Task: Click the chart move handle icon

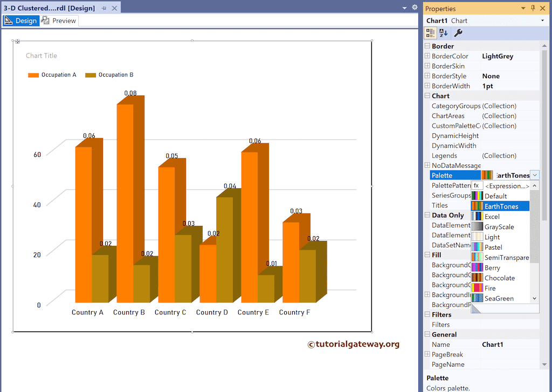Action: (x=17, y=42)
